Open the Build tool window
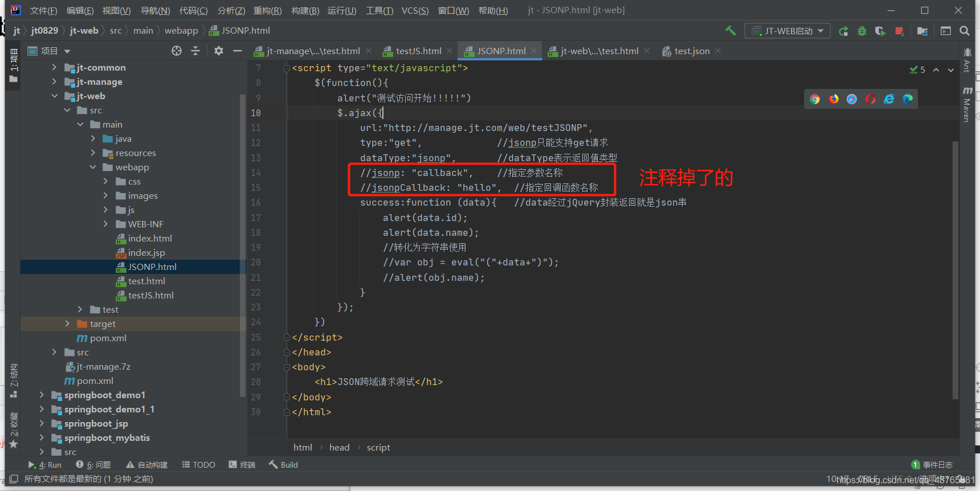 [x=284, y=465]
